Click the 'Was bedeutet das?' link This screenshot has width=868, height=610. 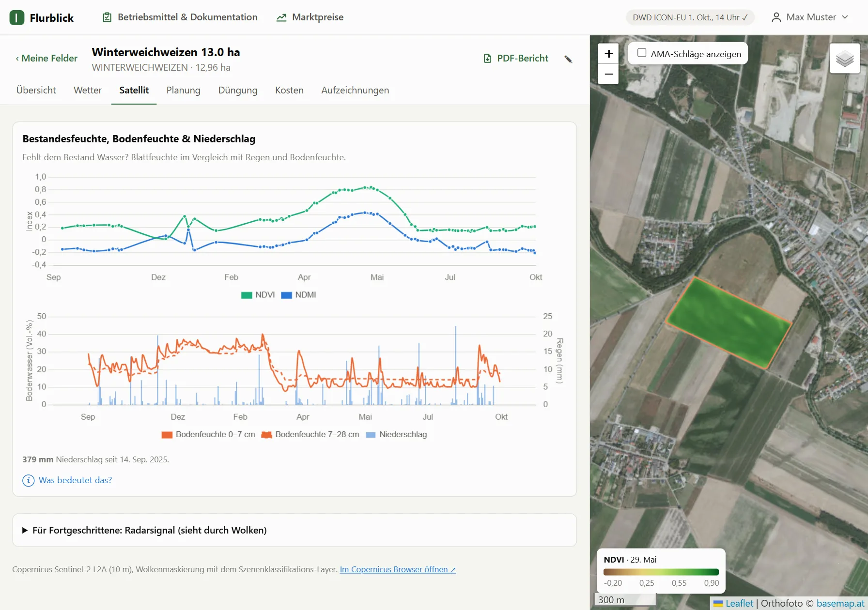(x=76, y=480)
